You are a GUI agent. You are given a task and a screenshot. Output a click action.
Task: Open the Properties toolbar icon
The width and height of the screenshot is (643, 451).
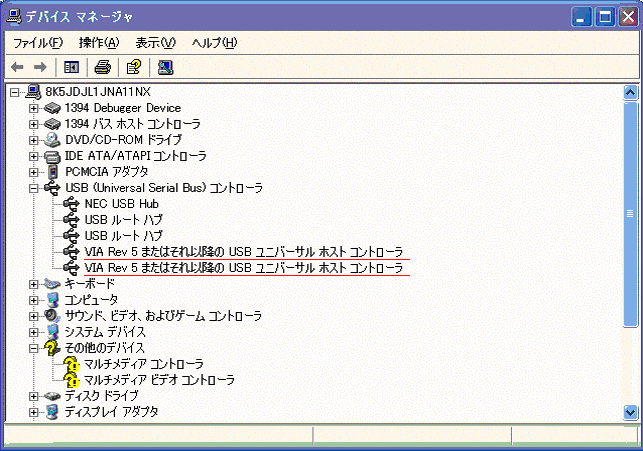tap(132, 67)
